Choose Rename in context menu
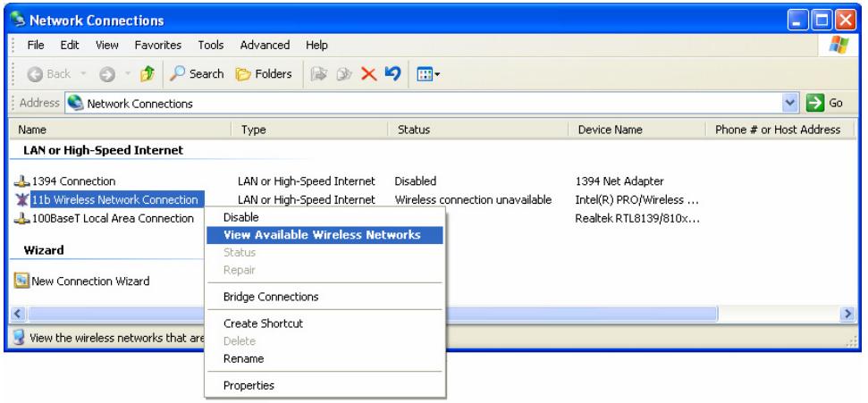The image size is (868, 403). tap(325, 358)
